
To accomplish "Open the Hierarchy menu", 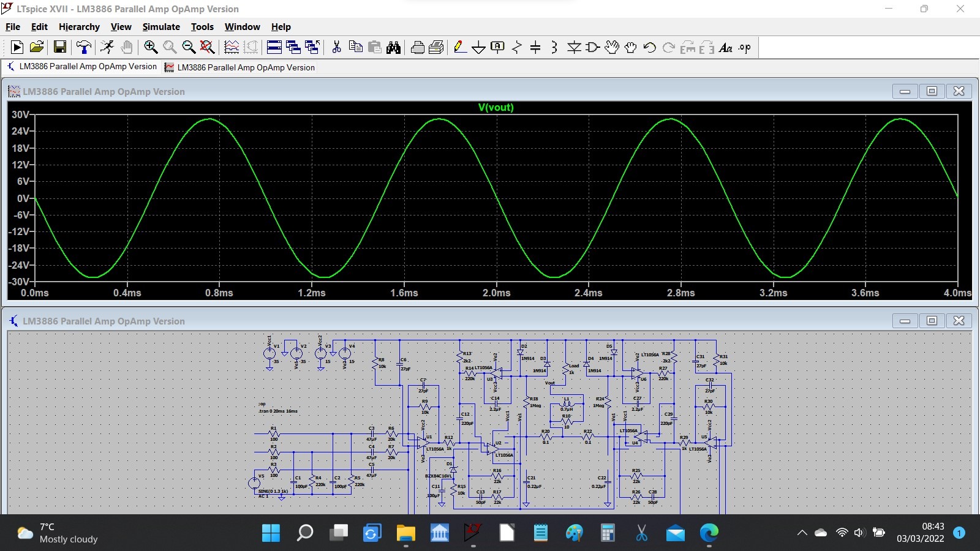I will coord(79,27).
